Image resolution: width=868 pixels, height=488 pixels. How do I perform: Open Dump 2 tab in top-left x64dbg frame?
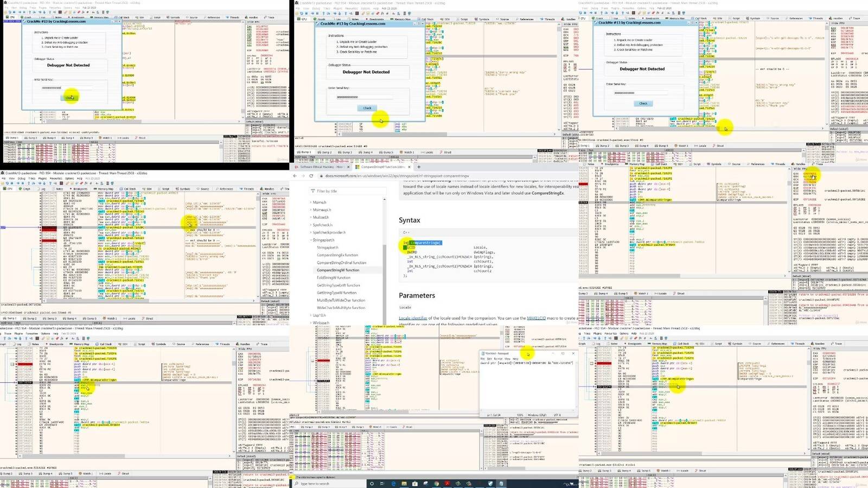click(x=31, y=138)
